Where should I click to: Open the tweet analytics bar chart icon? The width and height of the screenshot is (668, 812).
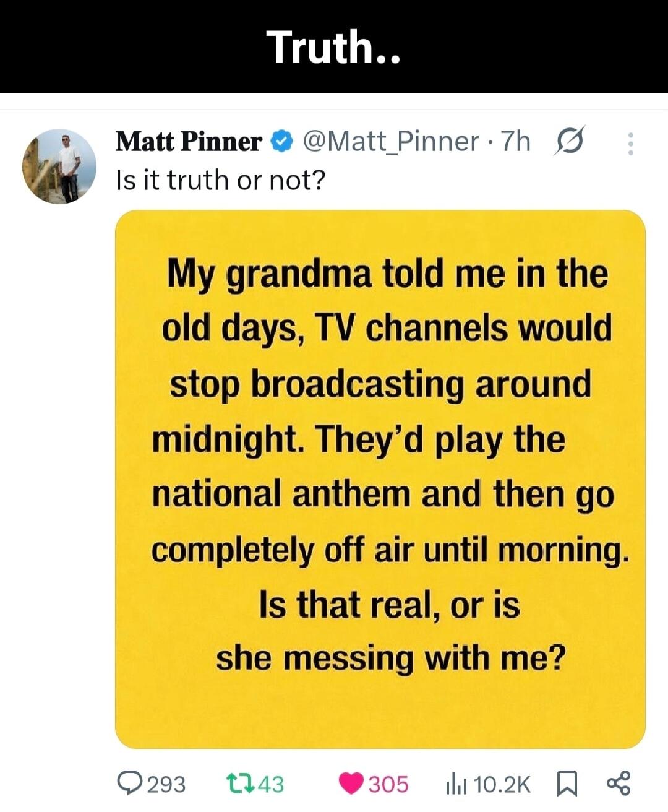456,784
